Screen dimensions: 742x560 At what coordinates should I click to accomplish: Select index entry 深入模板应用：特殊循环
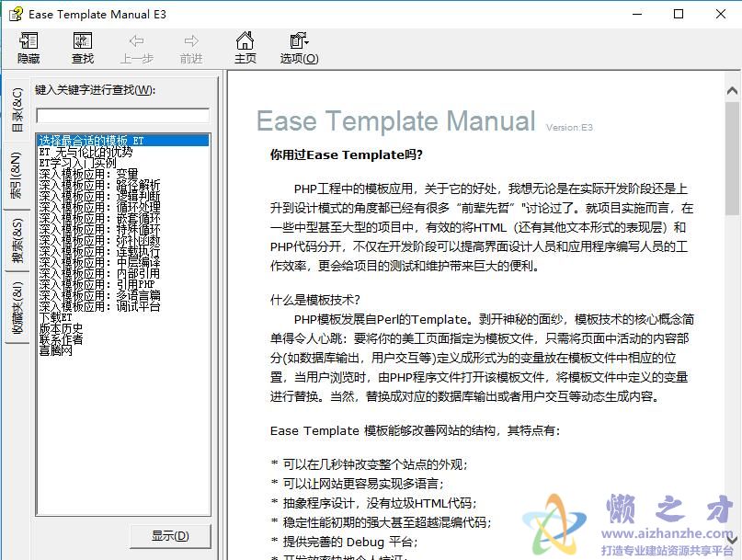coord(99,229)
